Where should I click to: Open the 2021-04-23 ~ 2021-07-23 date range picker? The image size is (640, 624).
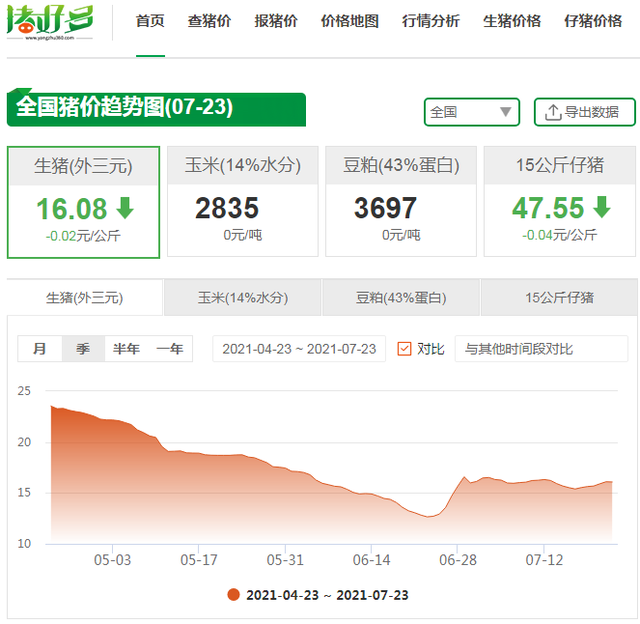(299, 349)
